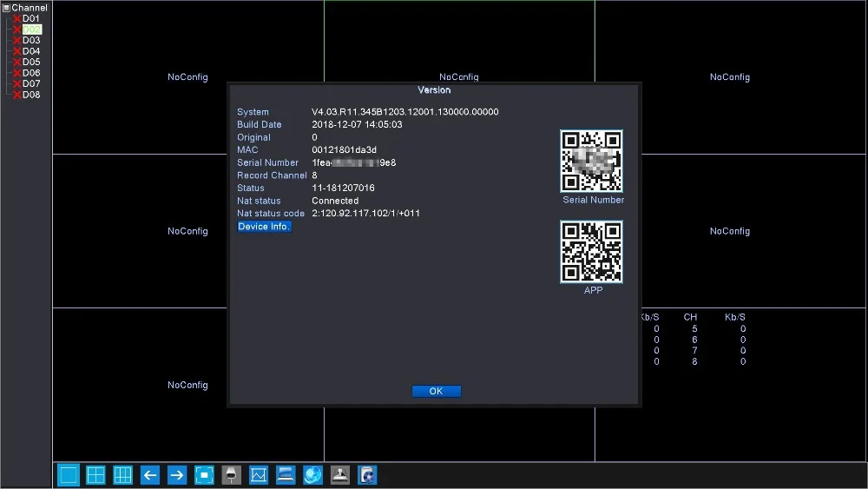Select channel D01 in tree
Viewport: 868px width, 489px height.
click(x=31, y=18)
